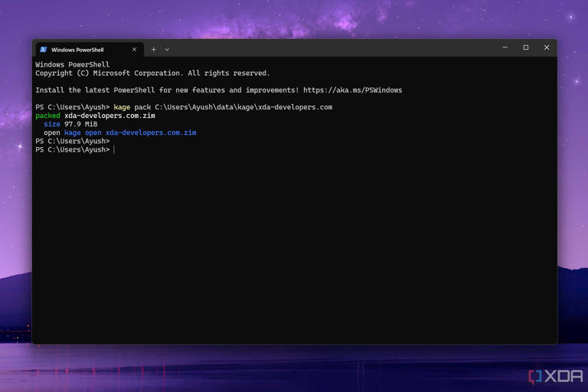Open the https://aka.ms/PSWindows link

(352, 90)
